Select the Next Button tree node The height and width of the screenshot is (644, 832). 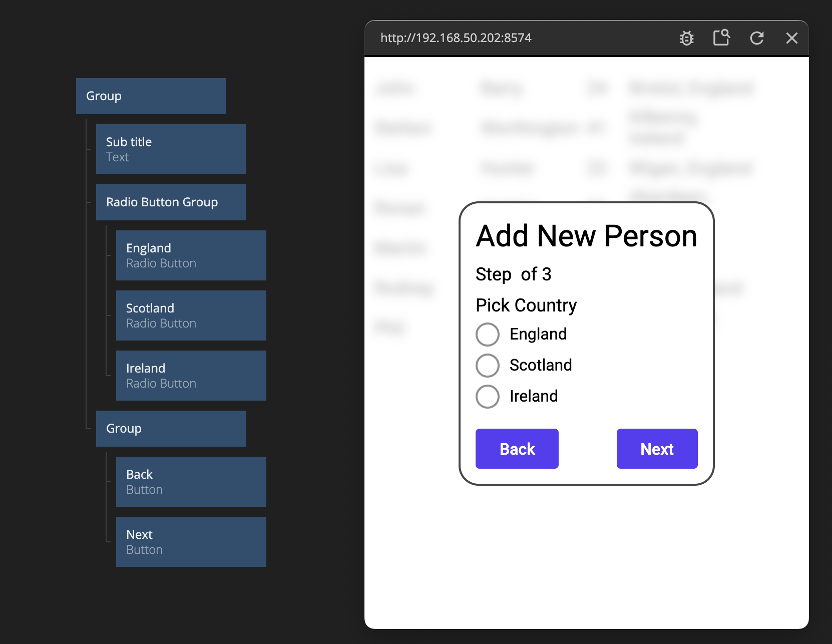click(191, 542)
